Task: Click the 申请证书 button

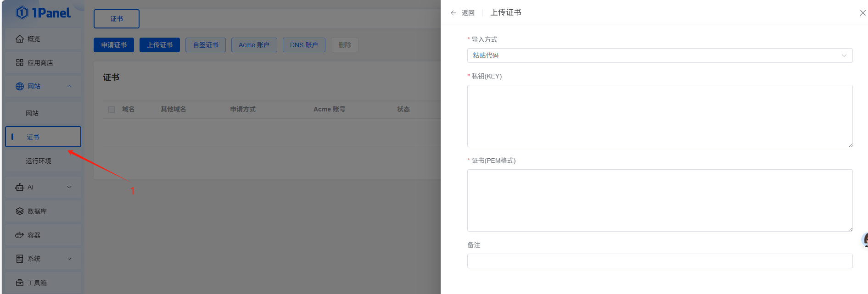Action: [114, 45]
